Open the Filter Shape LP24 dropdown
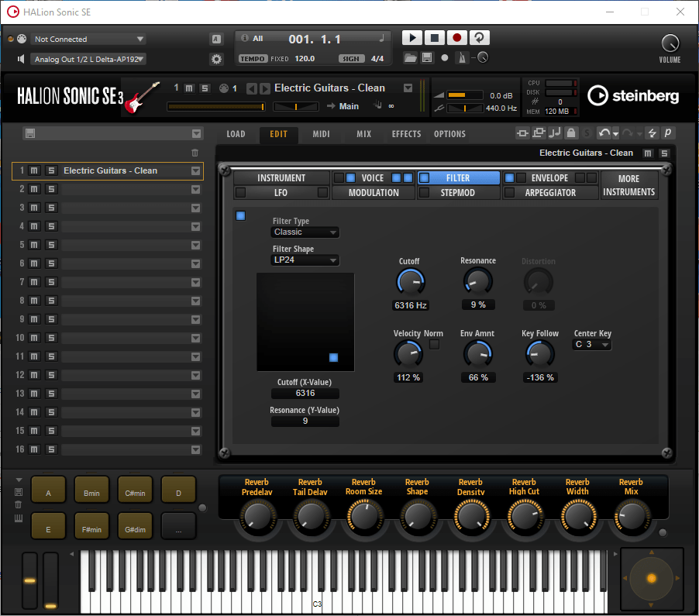 tap(305, 260)
